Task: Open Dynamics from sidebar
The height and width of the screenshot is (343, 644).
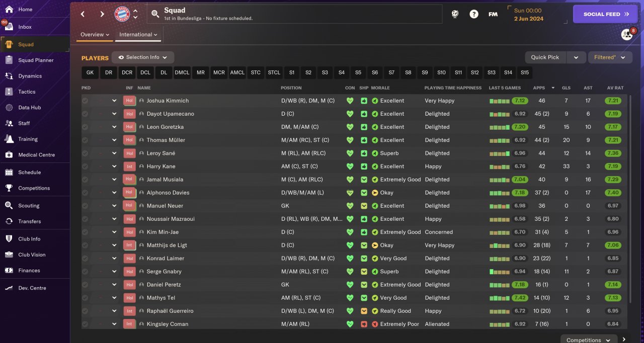Action: [9, 76]
